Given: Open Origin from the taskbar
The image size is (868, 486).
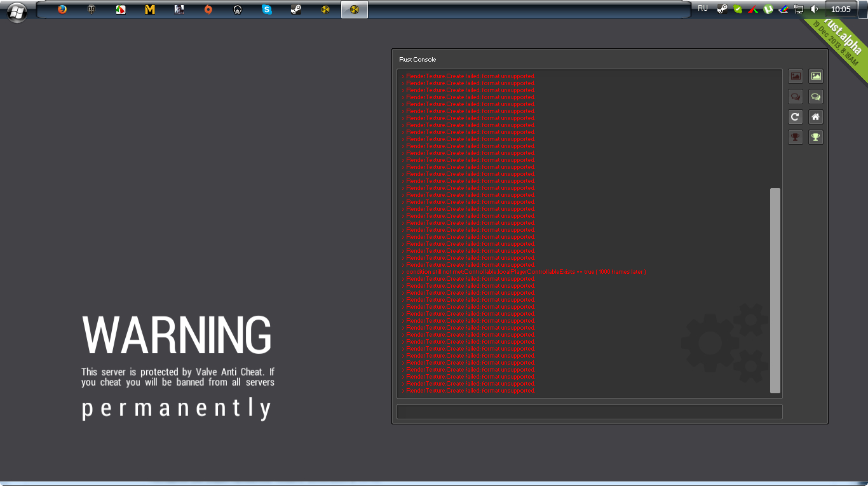Looking at the screenshot, I should [x=208, y=10].
